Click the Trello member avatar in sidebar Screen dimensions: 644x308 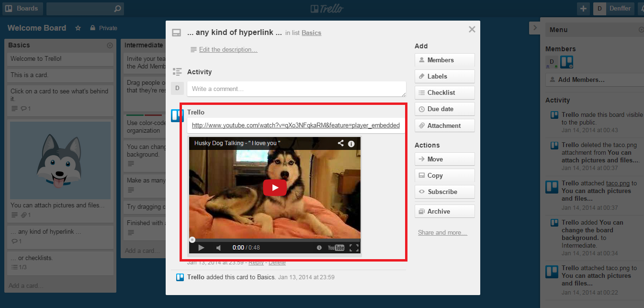pyautogui.click(x=567, y=62)
